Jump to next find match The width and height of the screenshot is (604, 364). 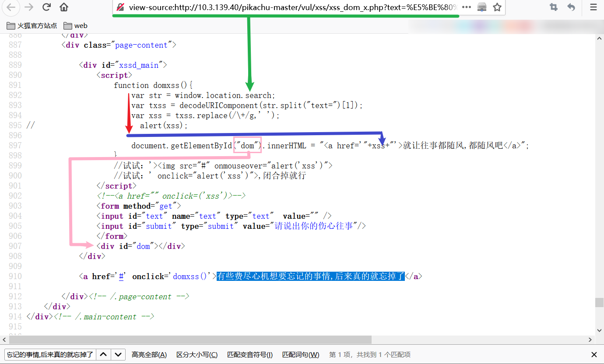(118, 355)
